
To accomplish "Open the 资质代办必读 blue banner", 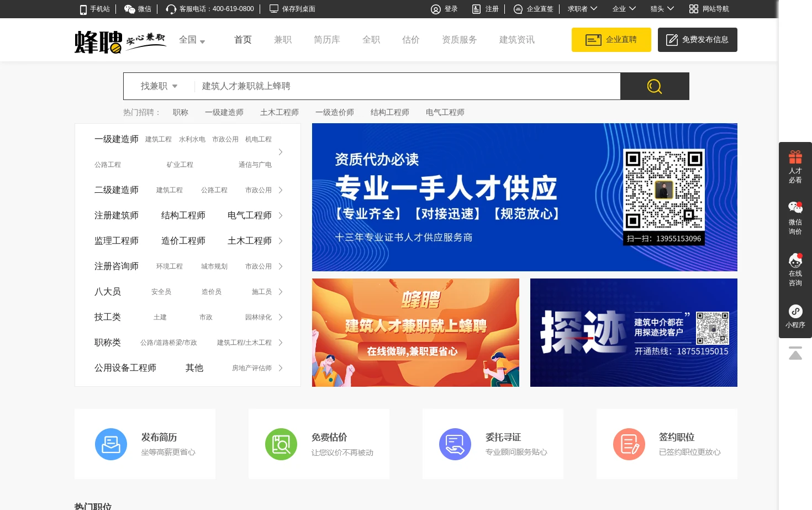I will coord(525,197).
